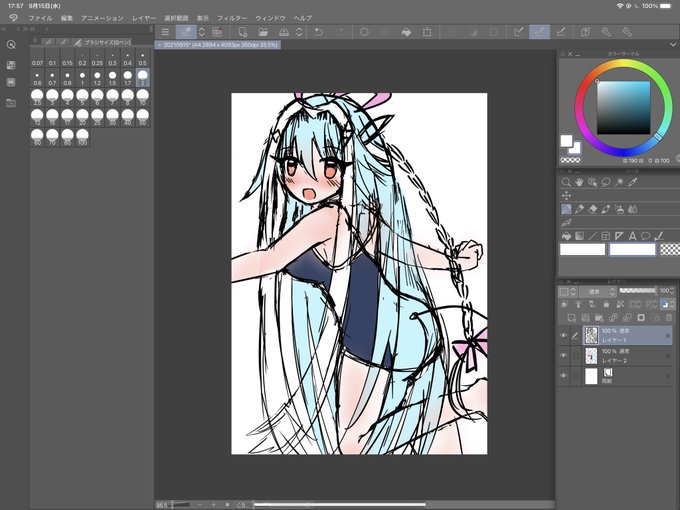The image size is (680, 510).
Task: Collapse left panel with double-left chevron
Action: click(3, 29)
